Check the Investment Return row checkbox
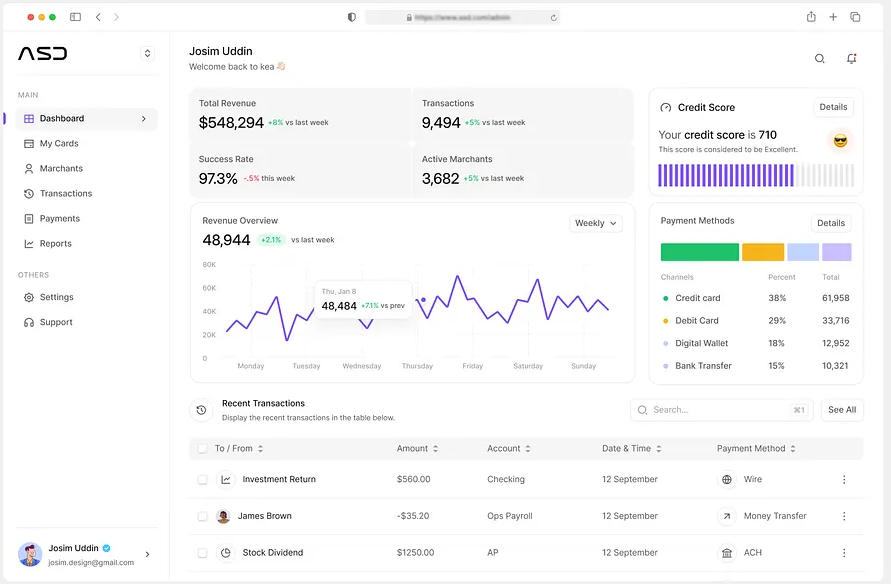Screen dimensions: 891x584 (203, 480)
